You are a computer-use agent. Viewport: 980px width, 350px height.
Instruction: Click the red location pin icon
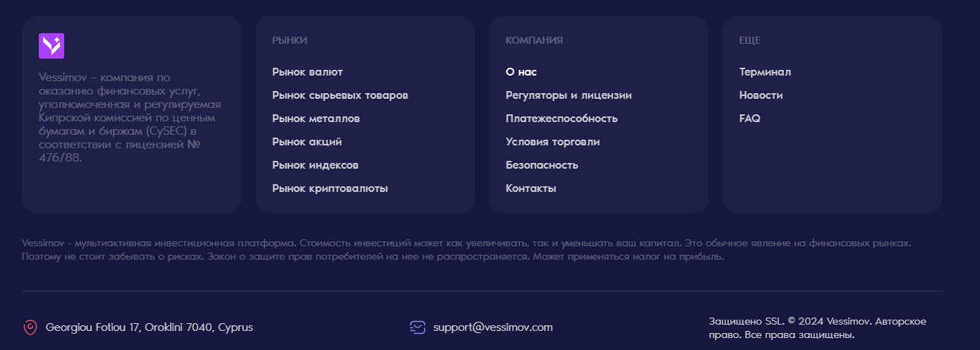click(x=30, y=327)
